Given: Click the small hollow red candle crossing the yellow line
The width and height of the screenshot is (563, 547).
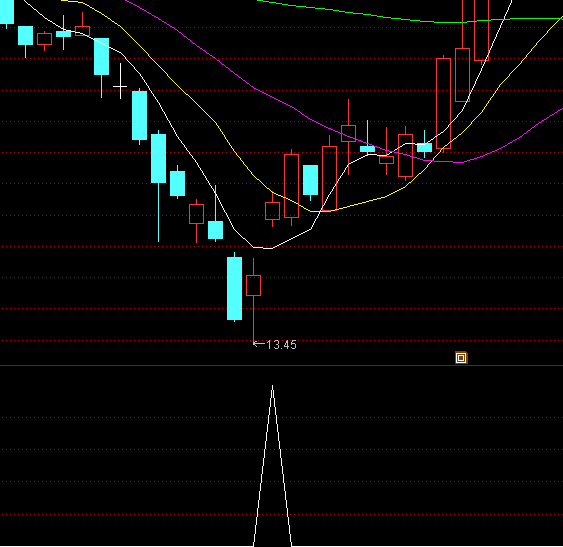Looking at the screenshot, I should [273, 211].
